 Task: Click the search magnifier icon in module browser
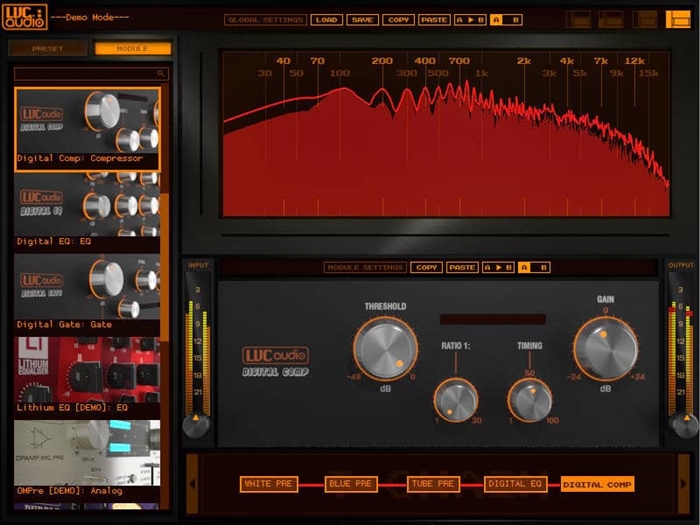pos(160,74)
